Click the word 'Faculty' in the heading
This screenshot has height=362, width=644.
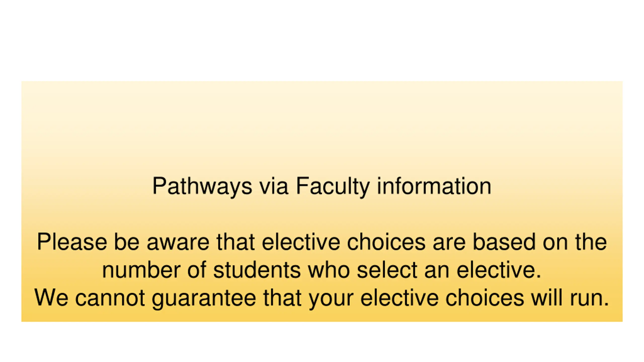coord(333,186)
